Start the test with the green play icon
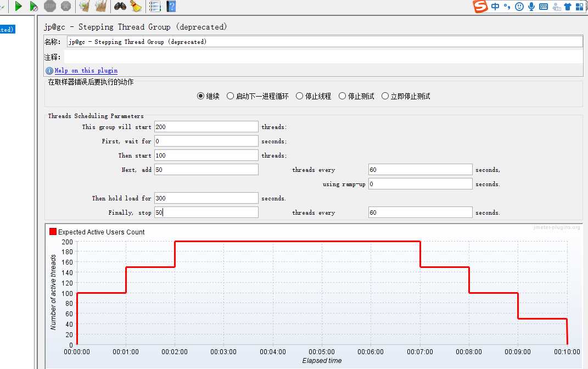588x369 pixels. pyautogui.click(x=18, y=6)
